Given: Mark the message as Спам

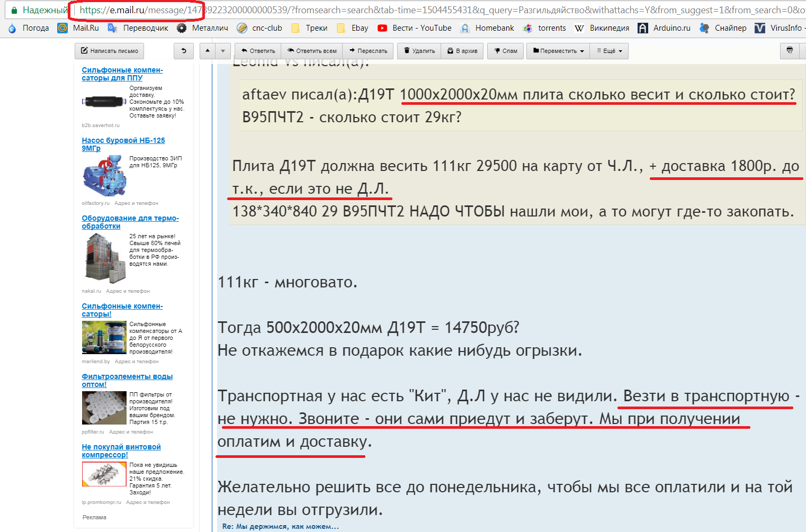Looking at the screenshot, I should [x=506, y=51].
